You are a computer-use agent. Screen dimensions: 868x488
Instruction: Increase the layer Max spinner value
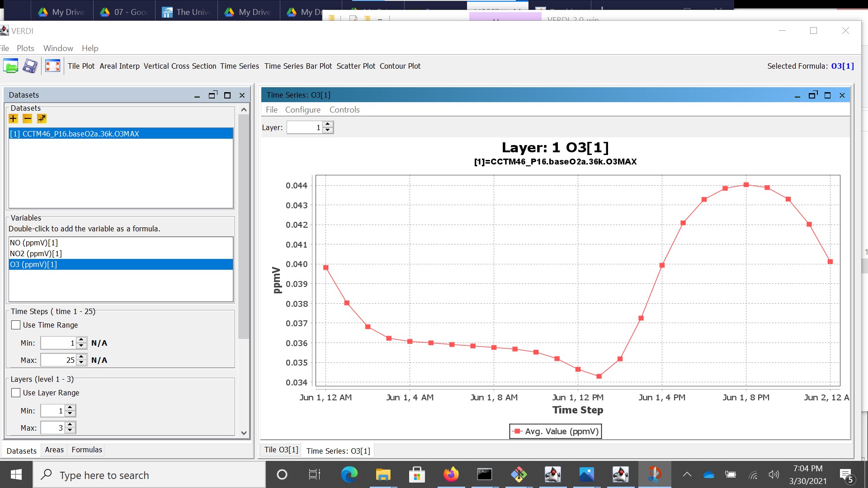(70, 425)
